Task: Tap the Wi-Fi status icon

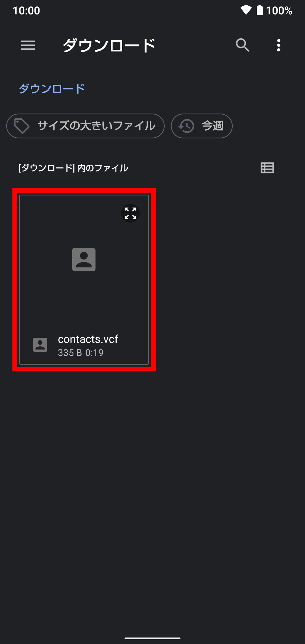Action: [x=246, y=10]
